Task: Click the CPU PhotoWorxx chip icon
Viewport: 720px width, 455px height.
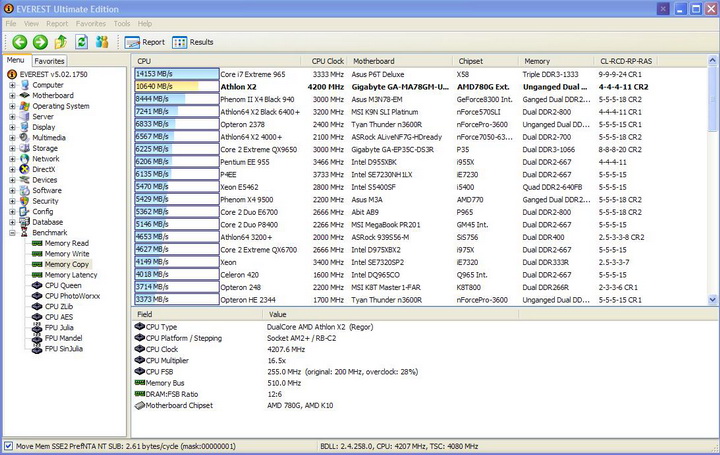Action: pyautogui.click(x=37, y=296)
